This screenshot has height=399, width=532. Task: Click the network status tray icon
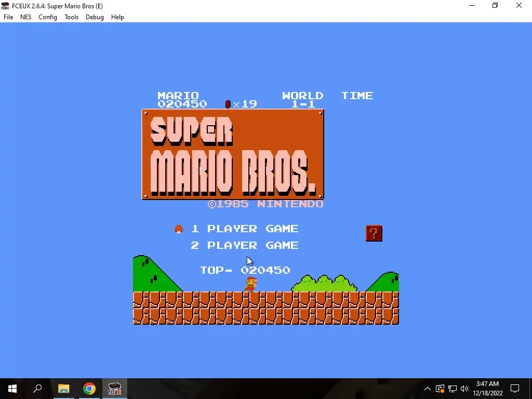(x=453, y=389)
